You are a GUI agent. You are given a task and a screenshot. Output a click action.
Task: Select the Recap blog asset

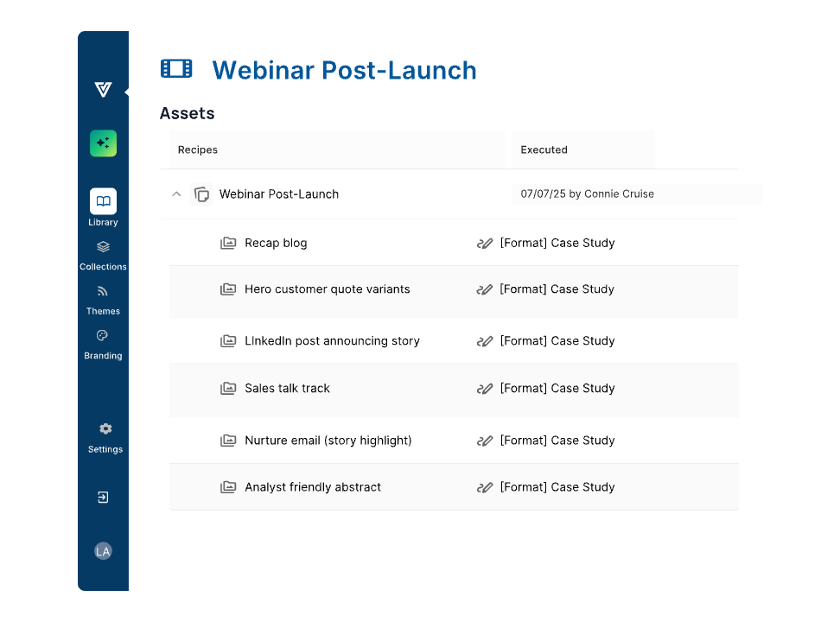point(276,244)
